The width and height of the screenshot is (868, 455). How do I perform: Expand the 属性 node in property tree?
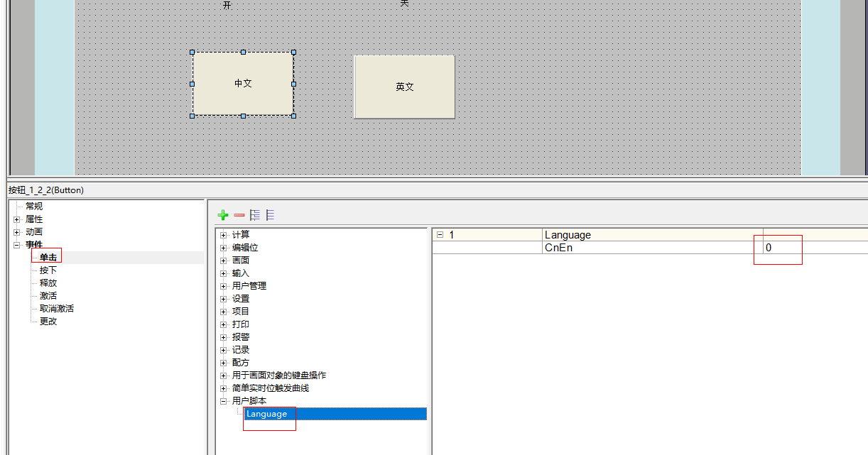point(16,219)
